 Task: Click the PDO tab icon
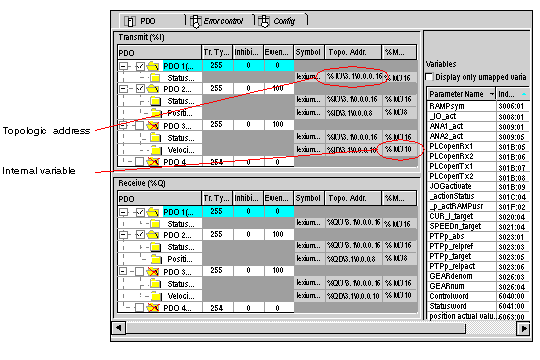pos(130,21)
